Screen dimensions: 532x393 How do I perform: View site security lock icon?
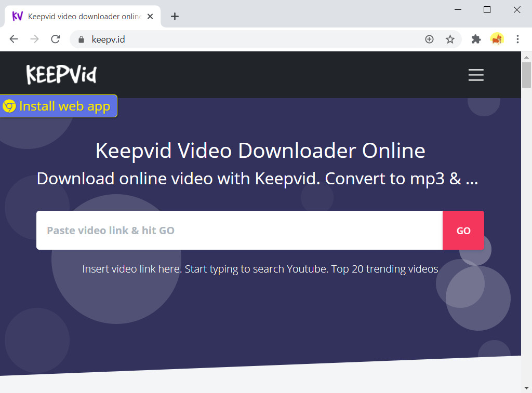click(x=81, y=39)
